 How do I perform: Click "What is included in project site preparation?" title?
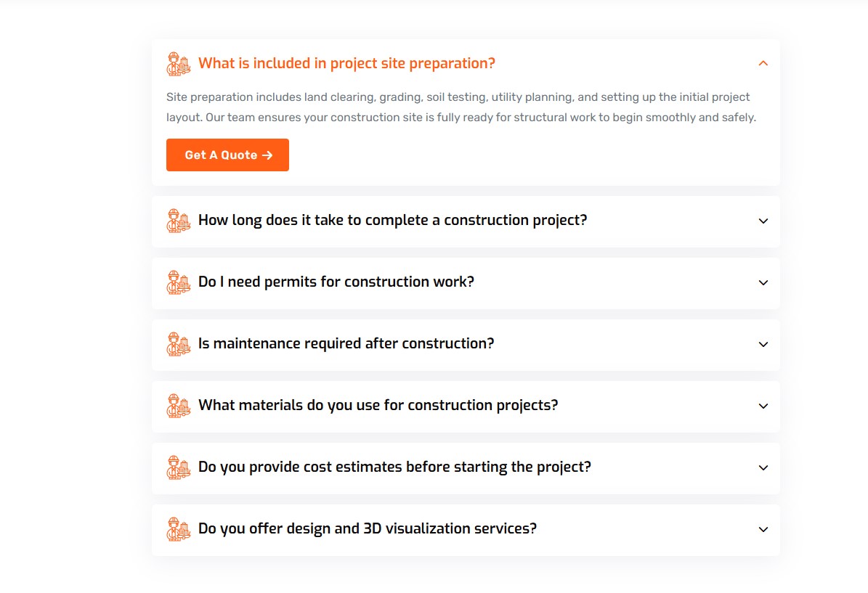click(x=346, y=63)
